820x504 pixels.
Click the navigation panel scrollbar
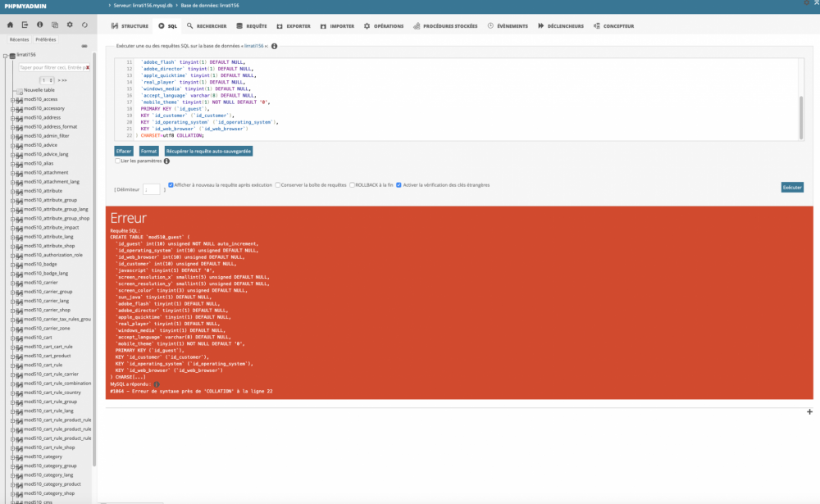(x=94, y=259)
